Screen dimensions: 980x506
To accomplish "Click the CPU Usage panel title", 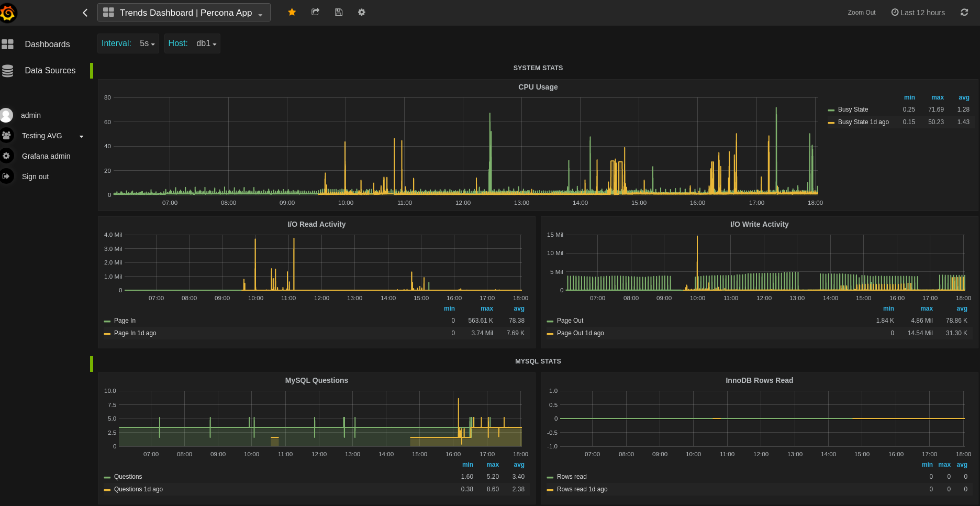I will 538,87.
